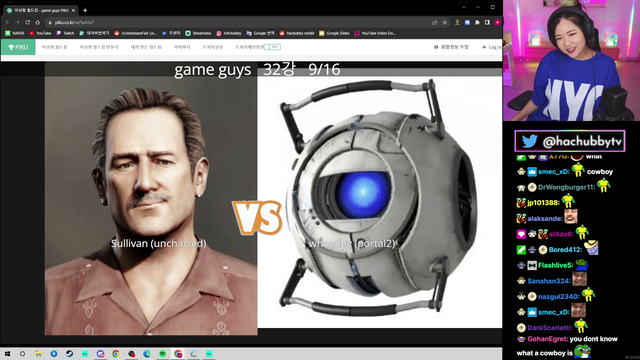Open File Explorer from the taskbar
The width and height of the screenshot is (640, 360).
38,354
